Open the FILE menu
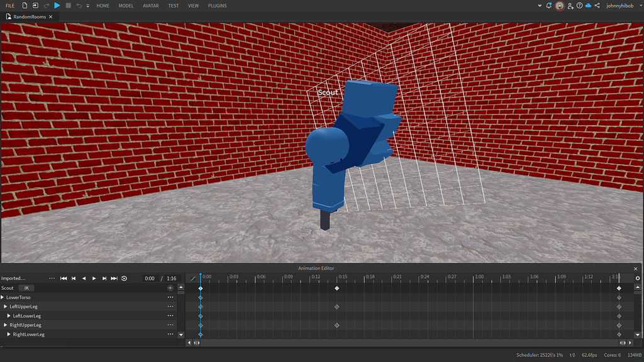The width and height of the screenshot is (644, 362). pyautogui.click(x=10, y=6)
